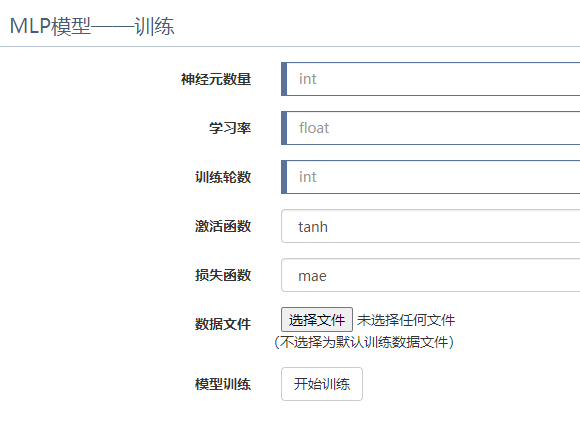Click the 学习率 field label
The height and width of the screenshot is (429, 580).
tap(230, 128)
